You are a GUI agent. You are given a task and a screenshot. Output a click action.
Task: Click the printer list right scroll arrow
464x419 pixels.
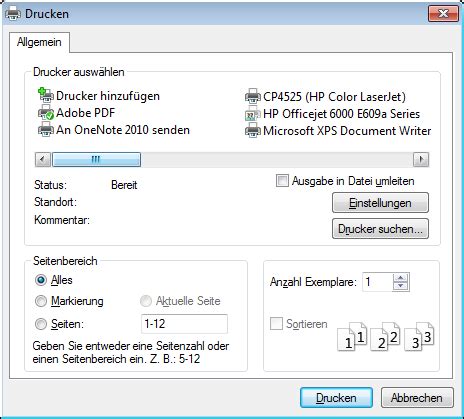[x=421, y=159]
